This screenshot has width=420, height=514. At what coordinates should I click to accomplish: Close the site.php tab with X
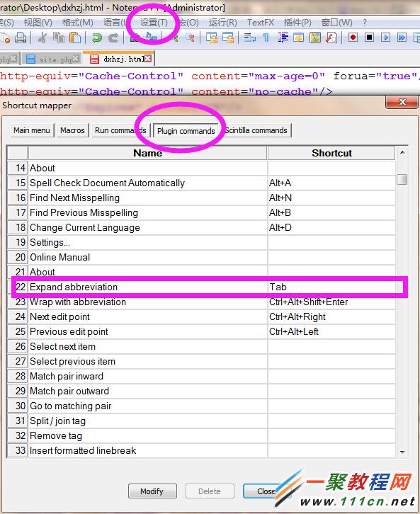point(76,59)
